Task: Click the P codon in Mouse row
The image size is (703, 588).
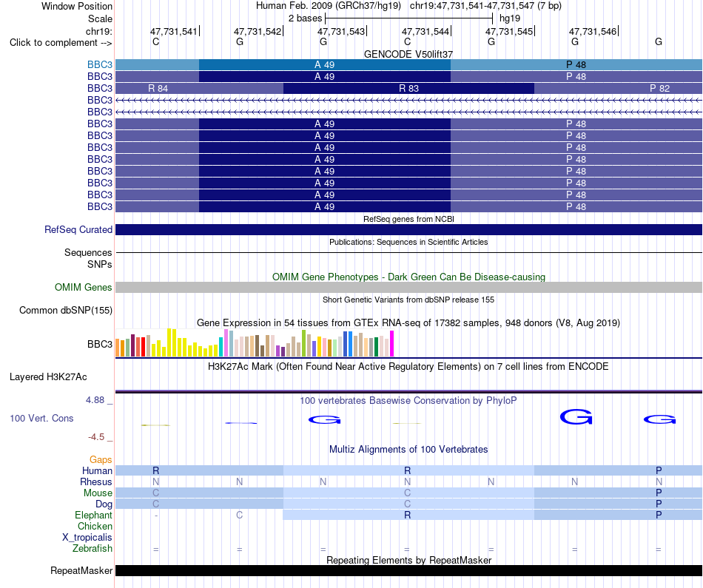Action: pos(659,493)
